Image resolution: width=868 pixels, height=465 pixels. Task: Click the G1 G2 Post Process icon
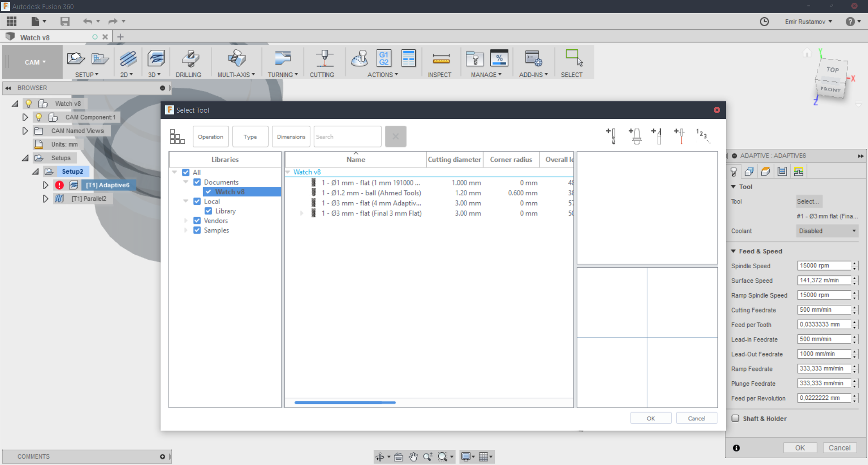click(384, 59)
